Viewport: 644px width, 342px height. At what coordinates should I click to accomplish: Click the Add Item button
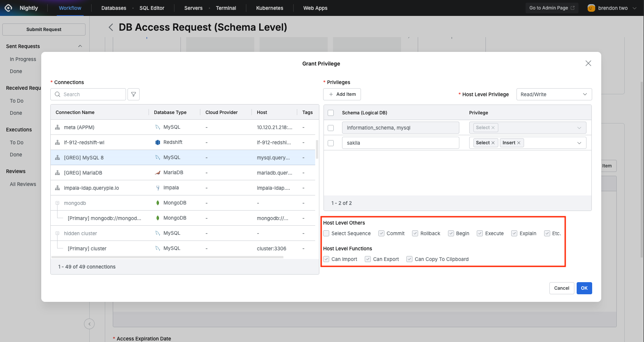pyautogui.click(x=342, y=94)
